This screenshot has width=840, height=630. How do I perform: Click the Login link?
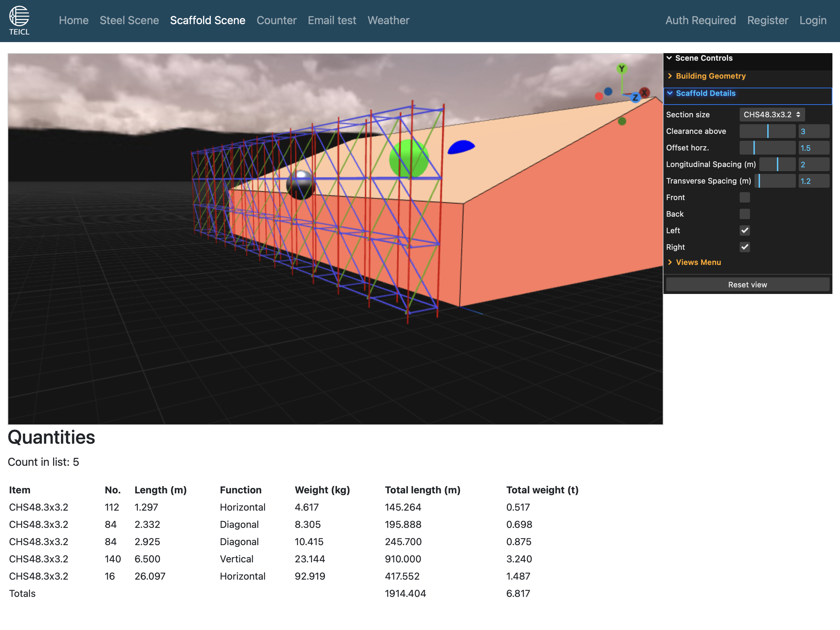[813, 20]
